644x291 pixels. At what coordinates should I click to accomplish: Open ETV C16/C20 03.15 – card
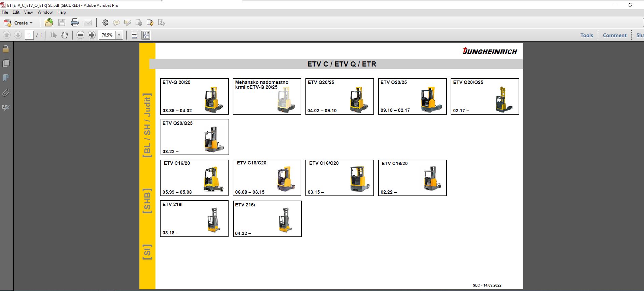(340, 178)
